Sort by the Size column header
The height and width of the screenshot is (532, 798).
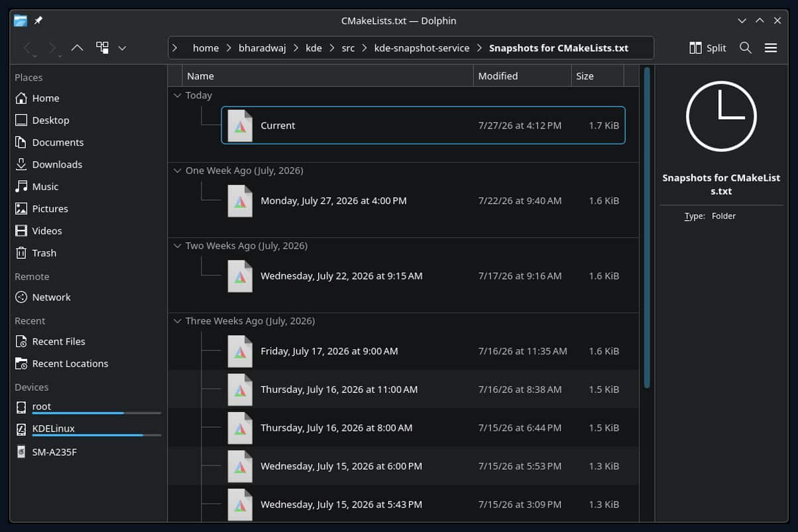(597, 76)
